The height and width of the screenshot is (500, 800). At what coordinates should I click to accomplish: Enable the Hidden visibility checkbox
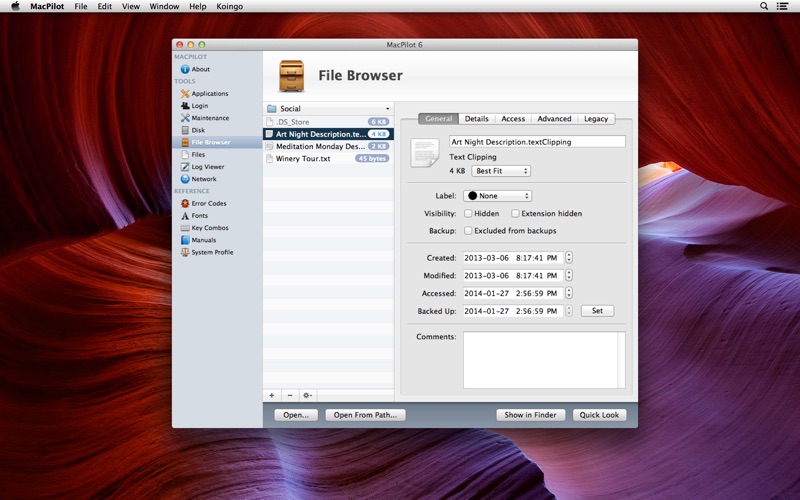[468, 213]
